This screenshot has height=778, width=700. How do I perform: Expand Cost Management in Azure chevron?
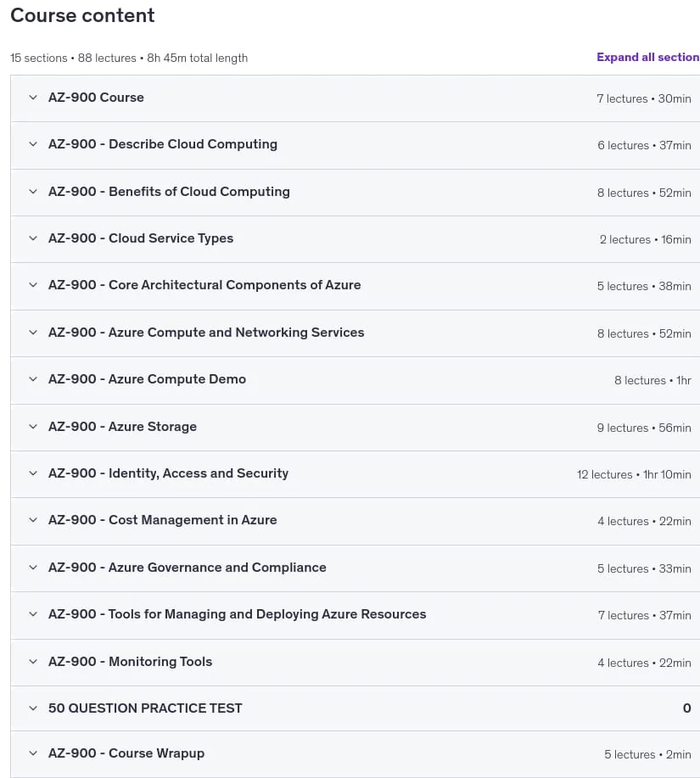pos(33,520)
